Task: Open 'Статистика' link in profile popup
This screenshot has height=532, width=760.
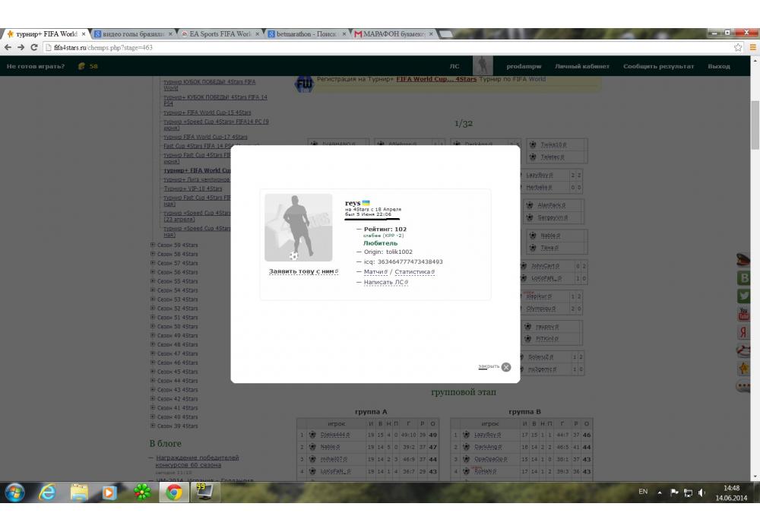Action: tap(414, 271)
